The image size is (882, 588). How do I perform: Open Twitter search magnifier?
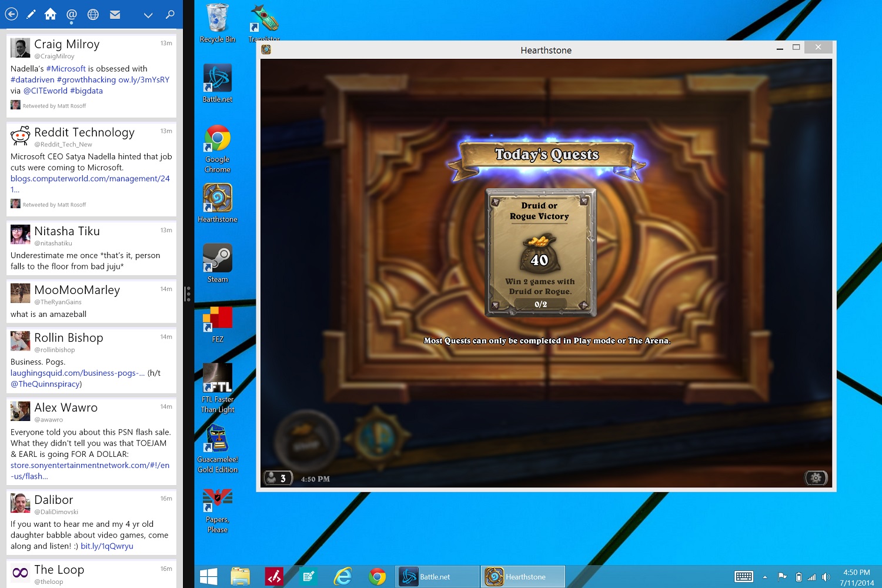click(x=170, y=14)
